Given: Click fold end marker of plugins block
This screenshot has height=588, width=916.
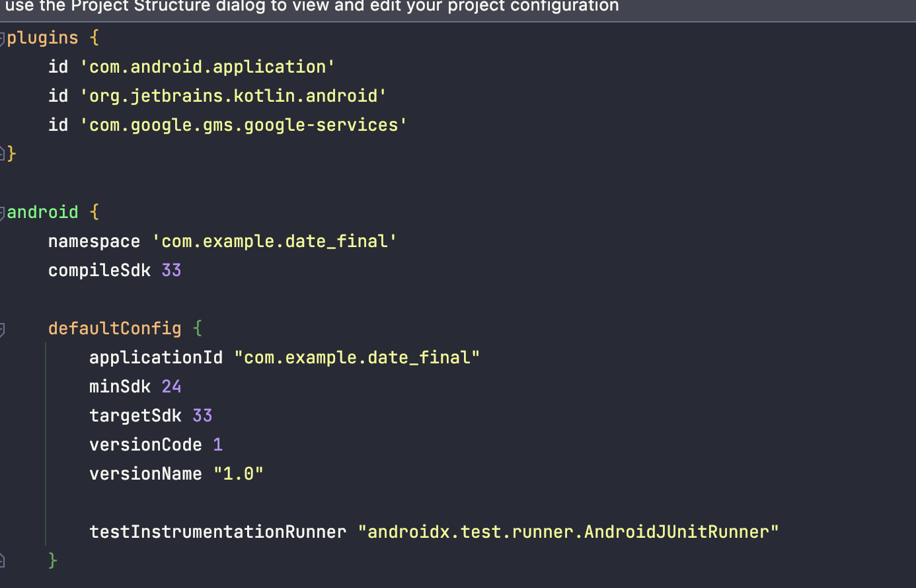Looking at the screenshot, I should (2, 154).
